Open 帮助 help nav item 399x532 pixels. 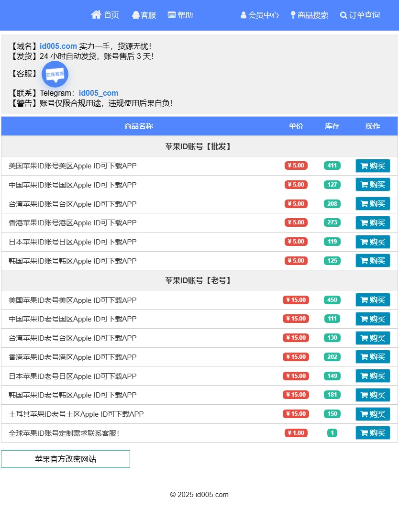click(x=180, y=15)
